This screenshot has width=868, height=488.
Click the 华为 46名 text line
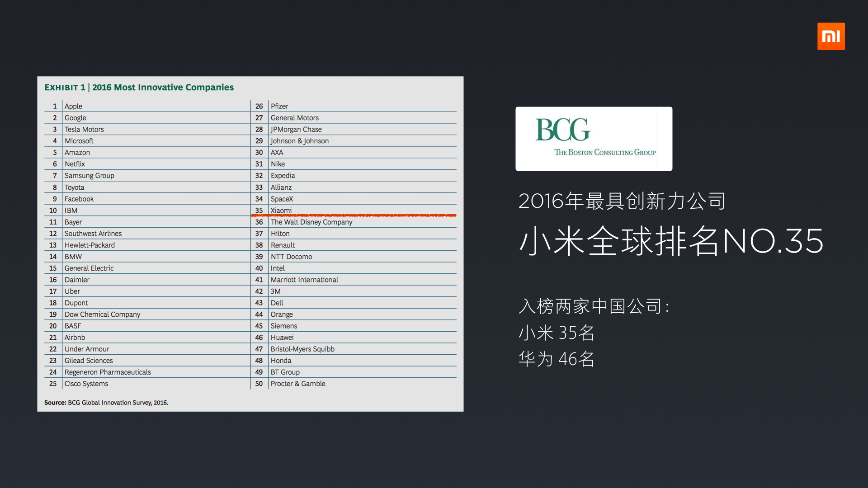coord(557,359)
